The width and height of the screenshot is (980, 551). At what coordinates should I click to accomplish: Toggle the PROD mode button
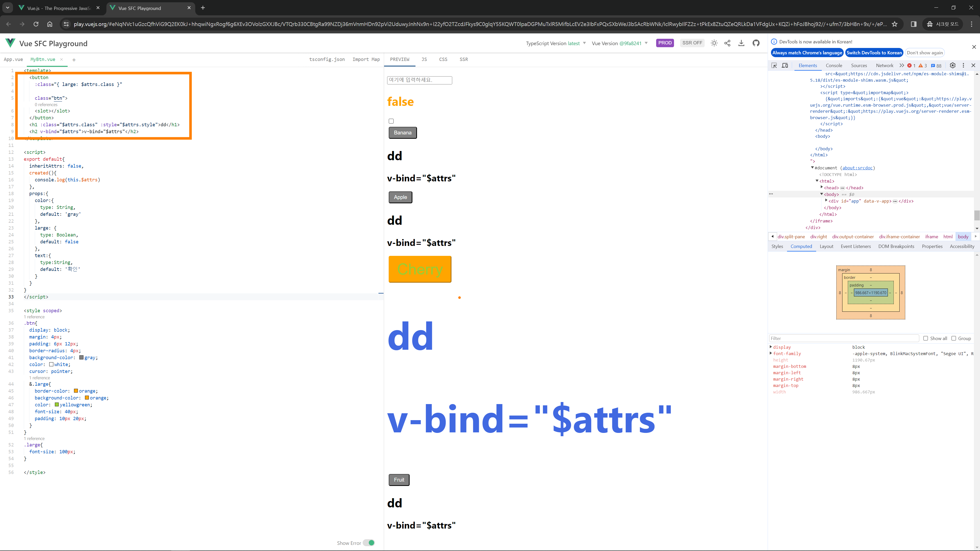tap(665, 43)
